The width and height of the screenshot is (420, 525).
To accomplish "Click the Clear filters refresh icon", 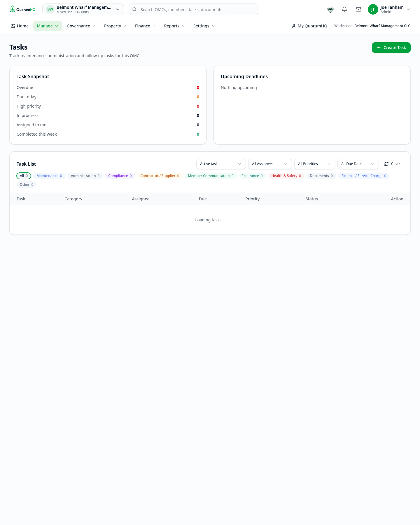I will [386, 164].
